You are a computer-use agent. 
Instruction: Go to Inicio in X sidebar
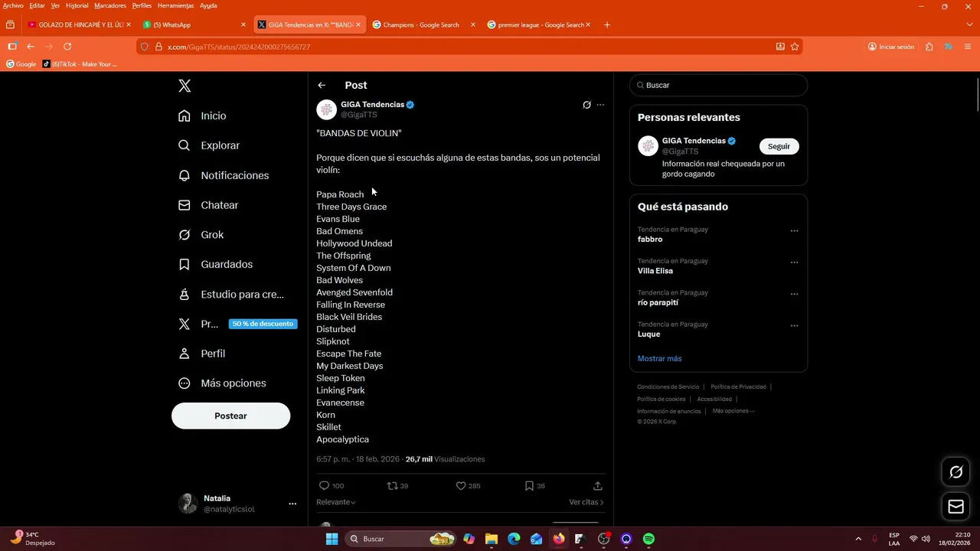[x=203, y=116]
